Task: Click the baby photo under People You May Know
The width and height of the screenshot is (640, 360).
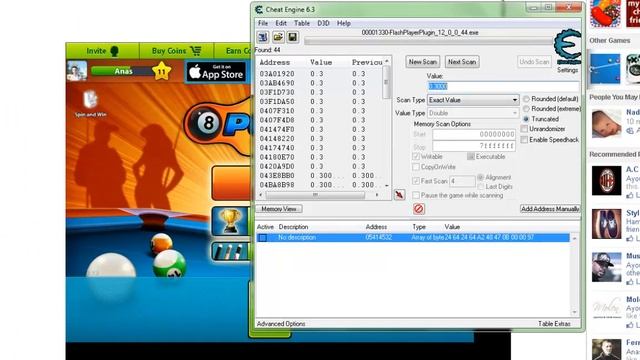Action: tap(607, 123)
